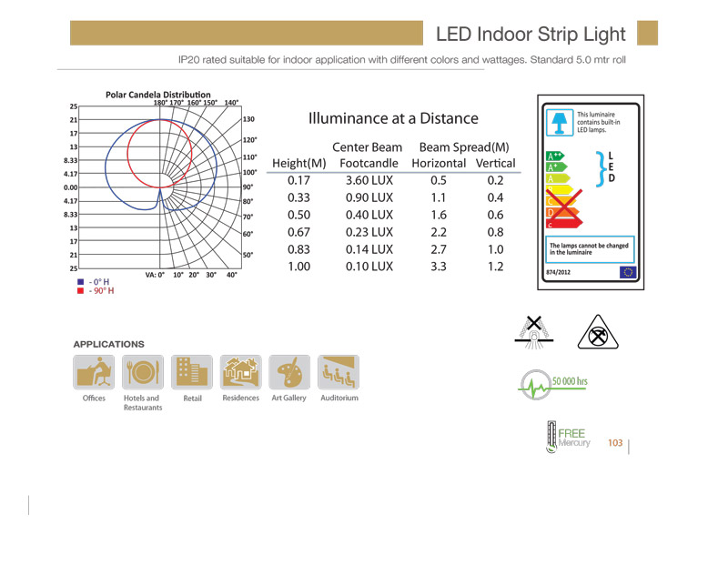This screenshot has width=728, height=565.
Task: Click the height value '0.17'
Action: (298, 180)
